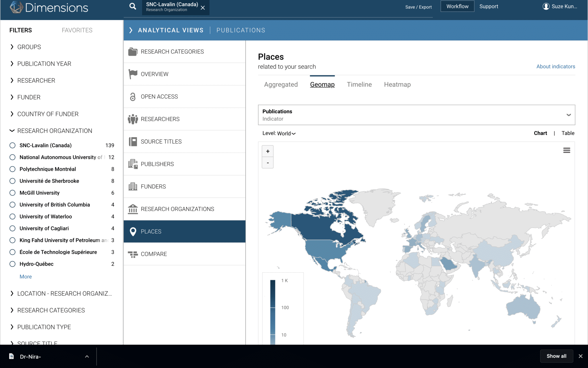The image size is (588, 368).
Task: Select École de Technologie Supérieure filter
Action: [x=12, y=252]
